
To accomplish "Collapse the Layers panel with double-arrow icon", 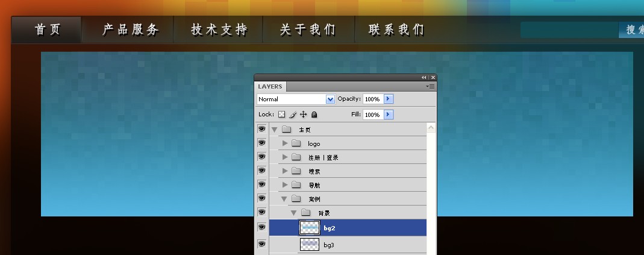I will tap(424, 77).
